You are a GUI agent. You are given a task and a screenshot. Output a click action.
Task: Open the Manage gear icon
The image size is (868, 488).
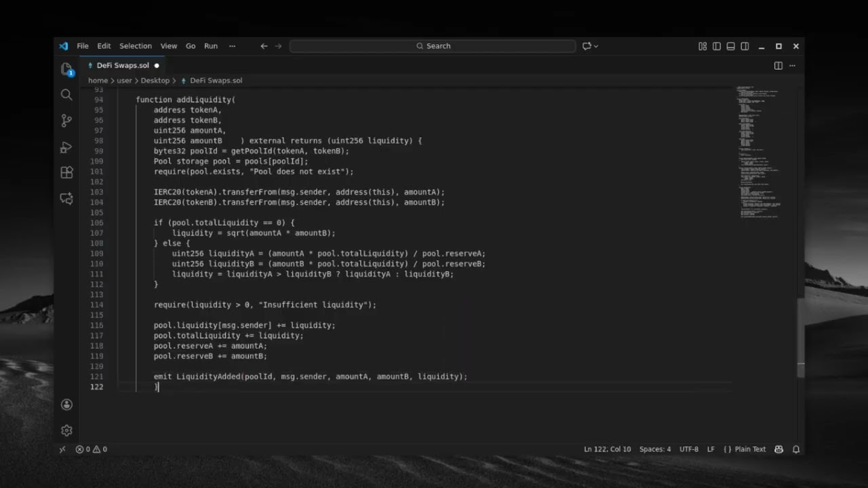[x=66, y=430]
